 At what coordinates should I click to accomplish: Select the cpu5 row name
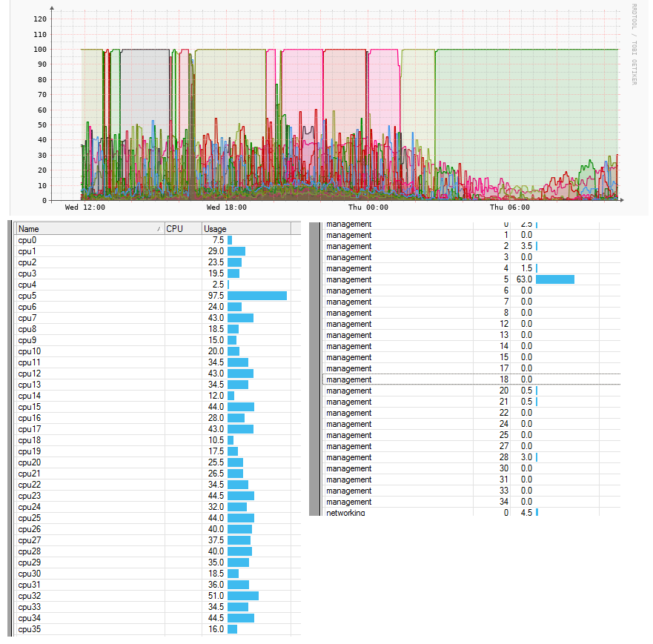pyautogui.click(x=27, y=296)
